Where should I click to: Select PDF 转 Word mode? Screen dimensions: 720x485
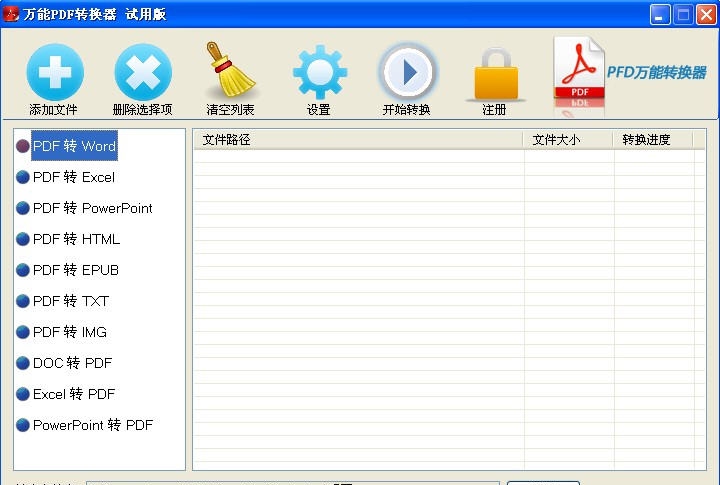[74, 146]
